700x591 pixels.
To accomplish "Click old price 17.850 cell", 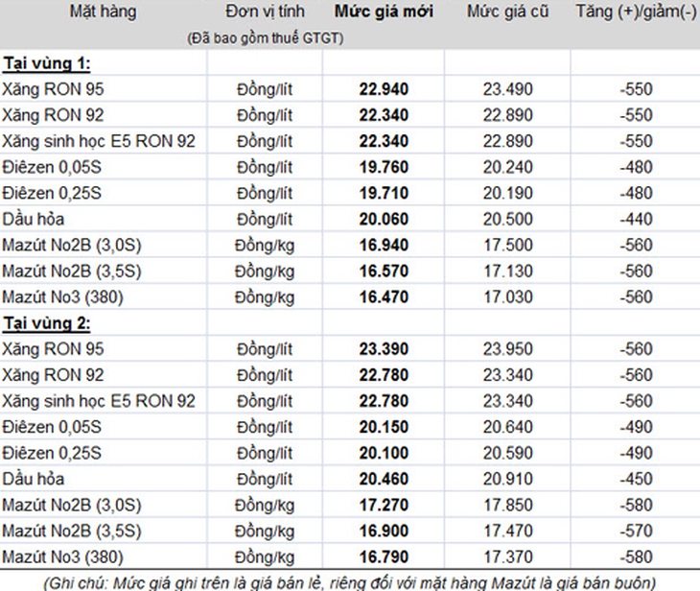I will [x=507, y=505].
